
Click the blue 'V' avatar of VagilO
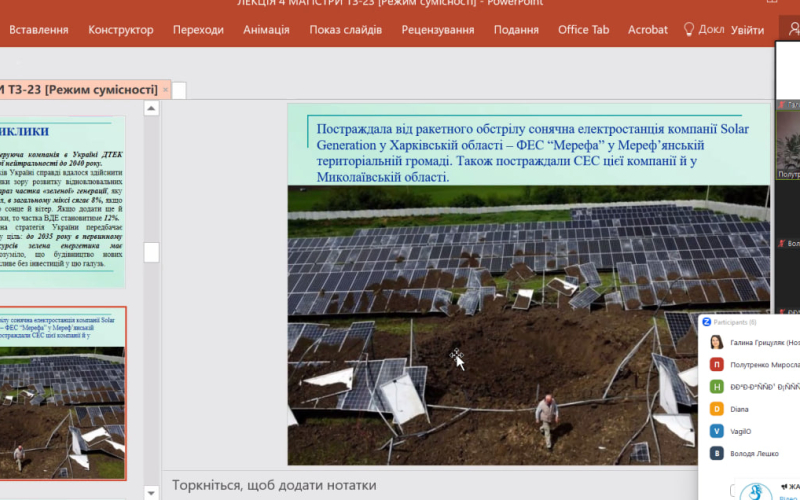tap(716, 431)
